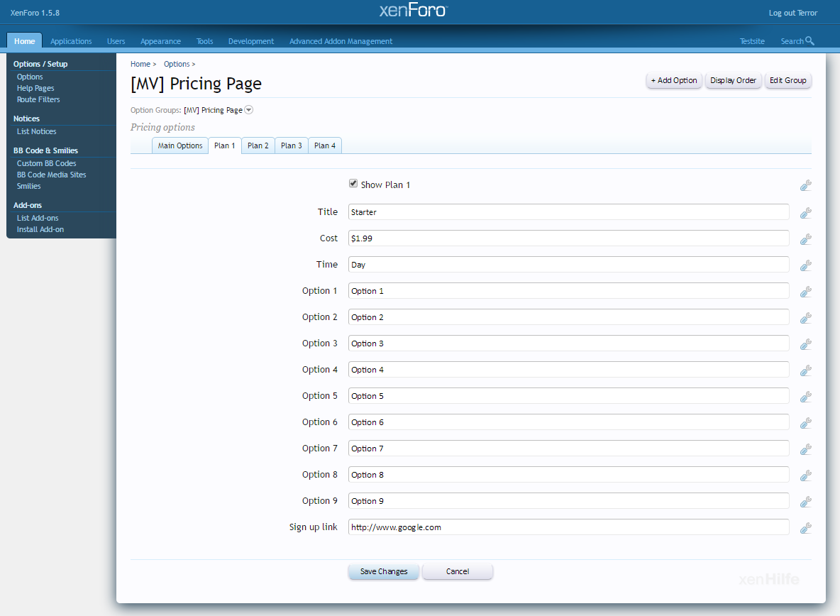
Task: Click the Option 9 text field
Action: click(x=568, y=501)
